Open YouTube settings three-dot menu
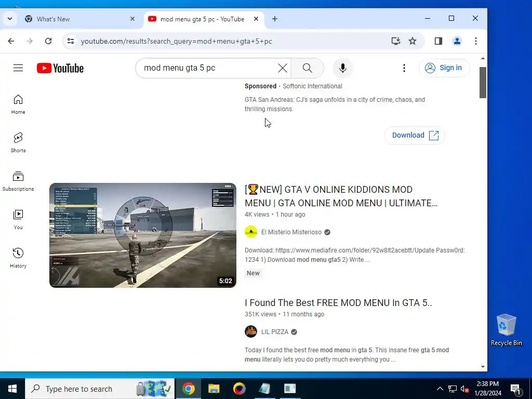Screen dimensions: 532x399 tap(404, 68)
